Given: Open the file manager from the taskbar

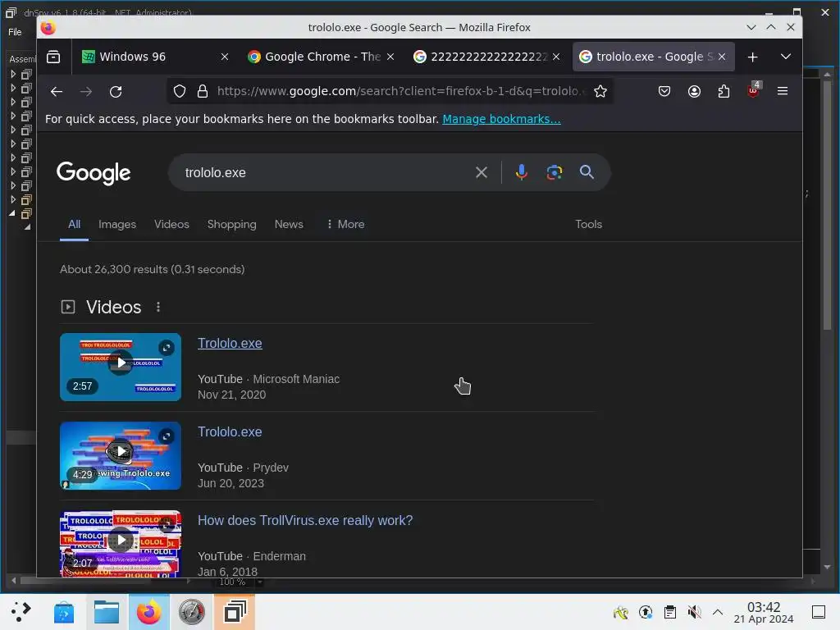Looking at the screenshot, I should [107, 612].
